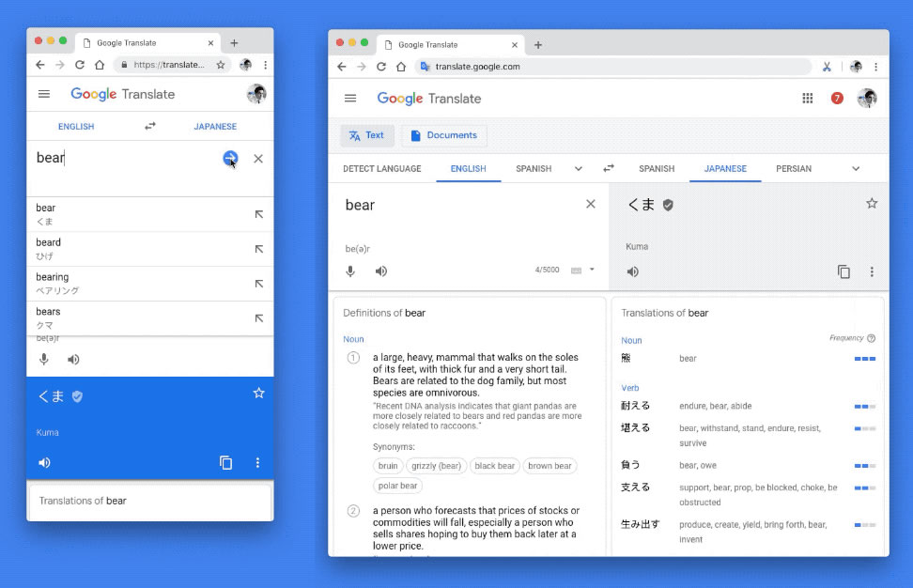Click bookmark star in small window address bar

[x=221, y=65]
